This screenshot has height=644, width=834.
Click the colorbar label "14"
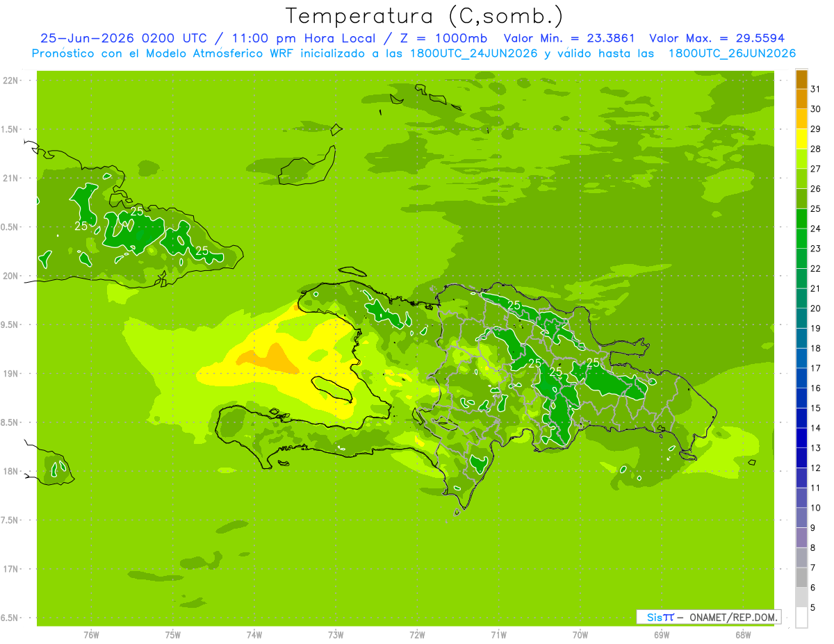815,428
